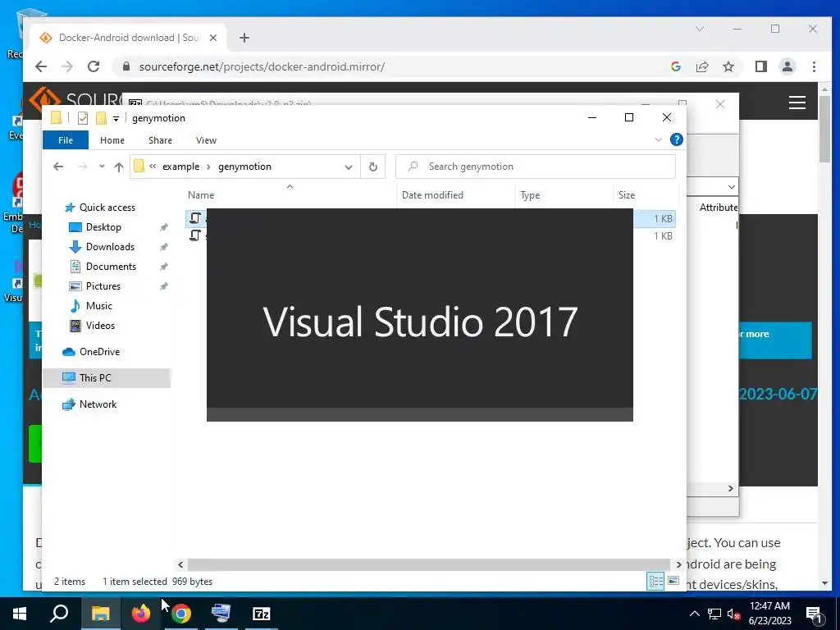840x630 pixels.
Task: Open the notification center icon
Action: [814, 614]
